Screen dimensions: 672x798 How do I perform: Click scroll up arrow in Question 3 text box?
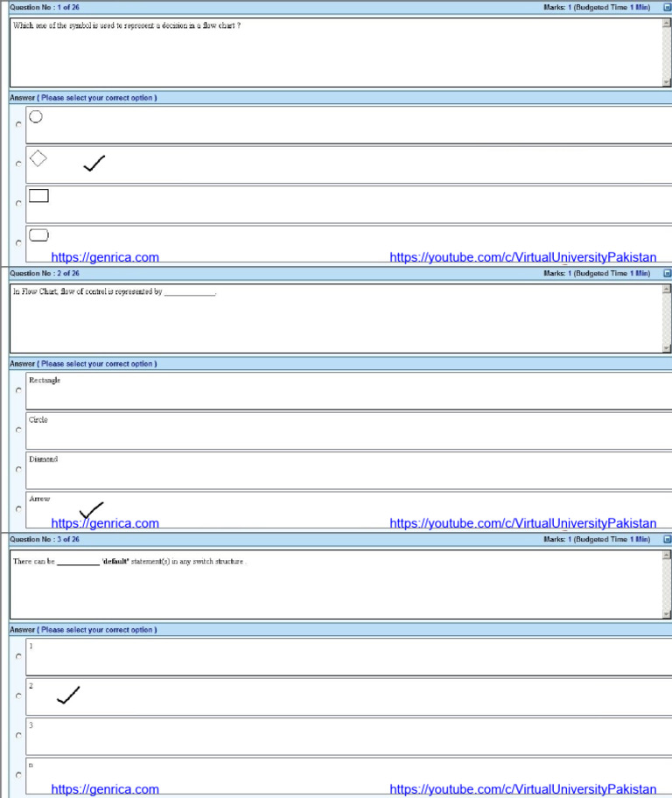(667, 555)
